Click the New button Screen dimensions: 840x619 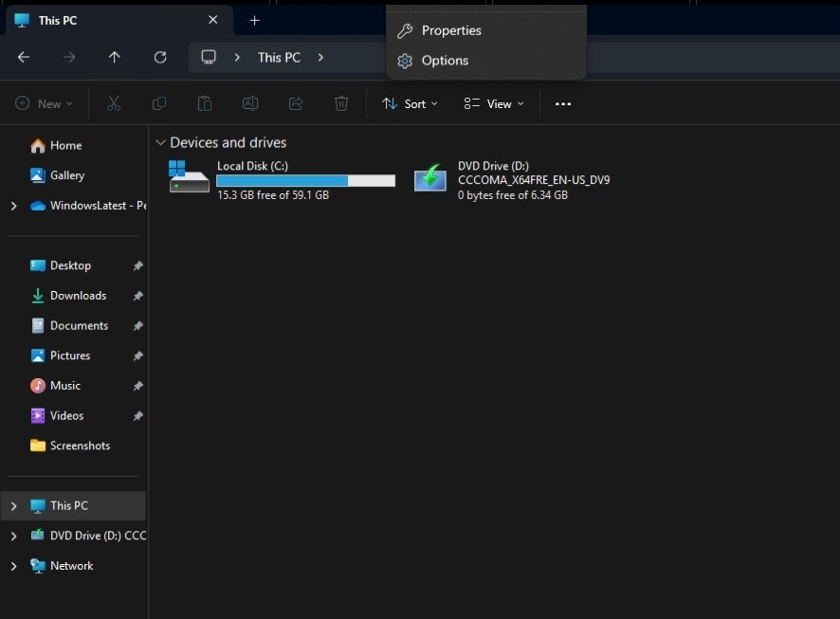(x=44, y=103)
